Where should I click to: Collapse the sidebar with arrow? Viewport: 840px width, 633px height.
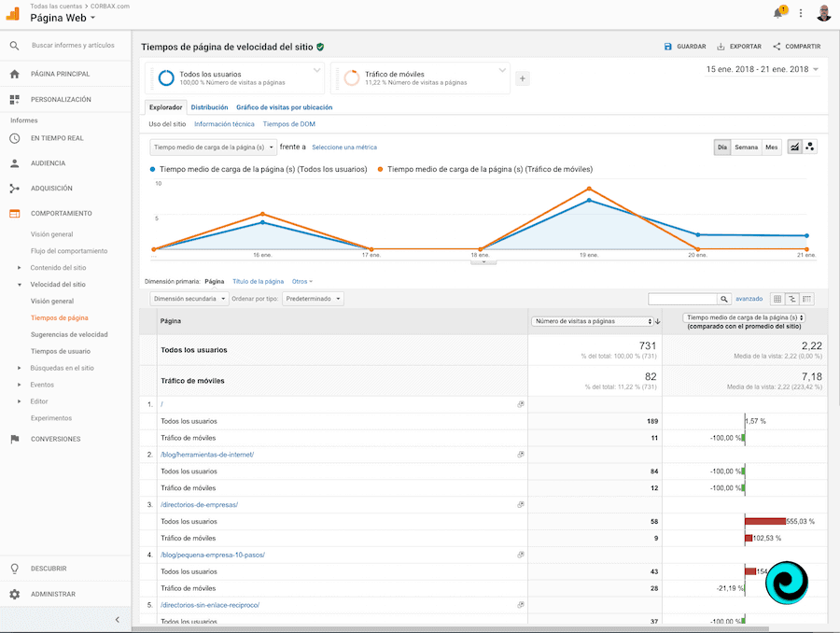point(118,620)
